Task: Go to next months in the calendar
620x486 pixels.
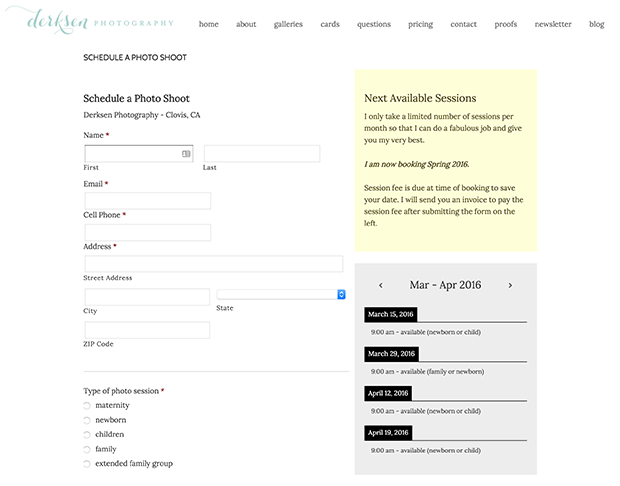Action: pos(510,285)
